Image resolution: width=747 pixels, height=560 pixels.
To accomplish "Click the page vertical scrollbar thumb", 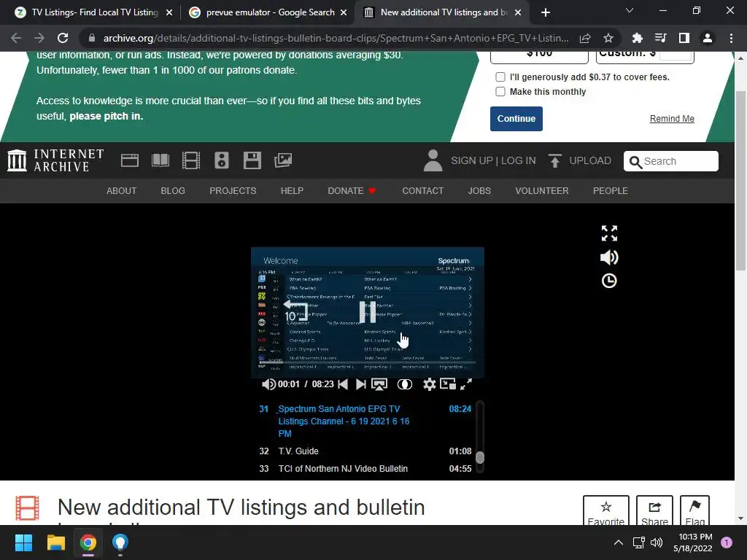I will [x=740, y=181].
